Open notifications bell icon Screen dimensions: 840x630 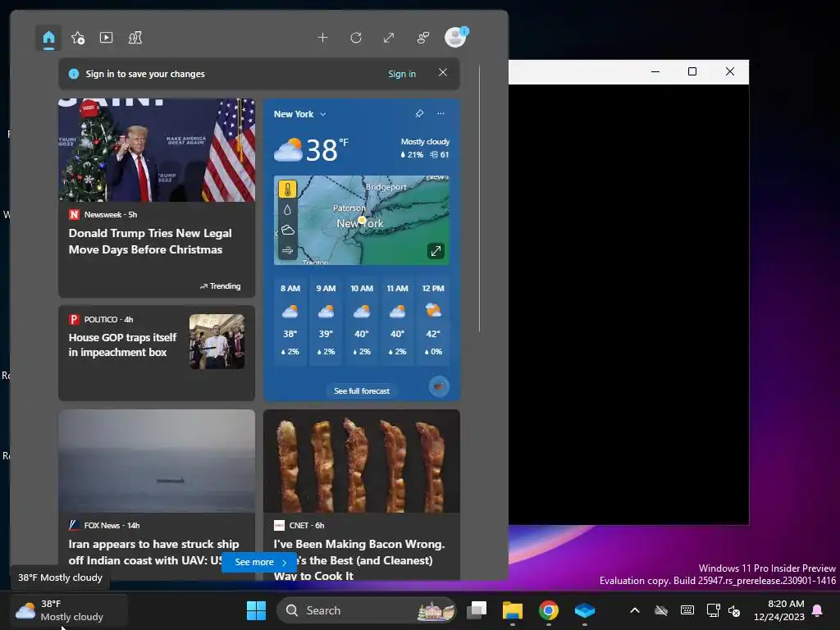(x=817, y=610)
